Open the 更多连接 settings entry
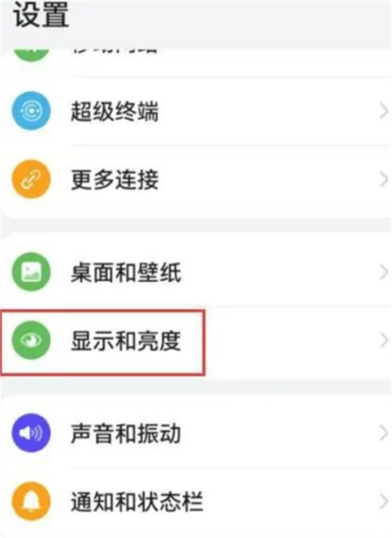Screen dimensions: 392x538 (196, 179)
